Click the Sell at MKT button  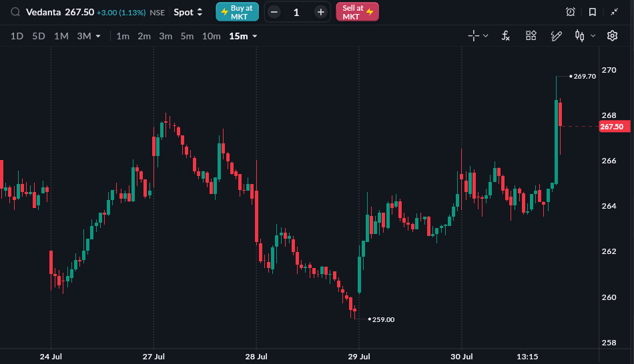[x=358, y=12]
